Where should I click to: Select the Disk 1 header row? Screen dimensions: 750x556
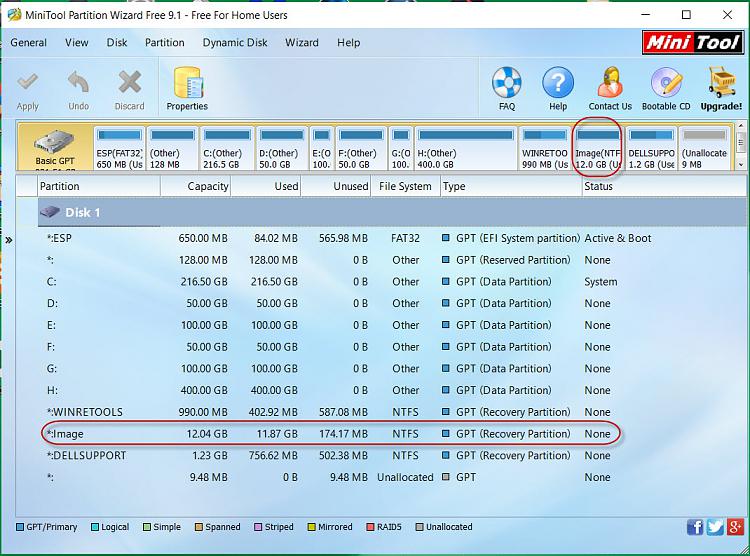(x=391, y=212)
